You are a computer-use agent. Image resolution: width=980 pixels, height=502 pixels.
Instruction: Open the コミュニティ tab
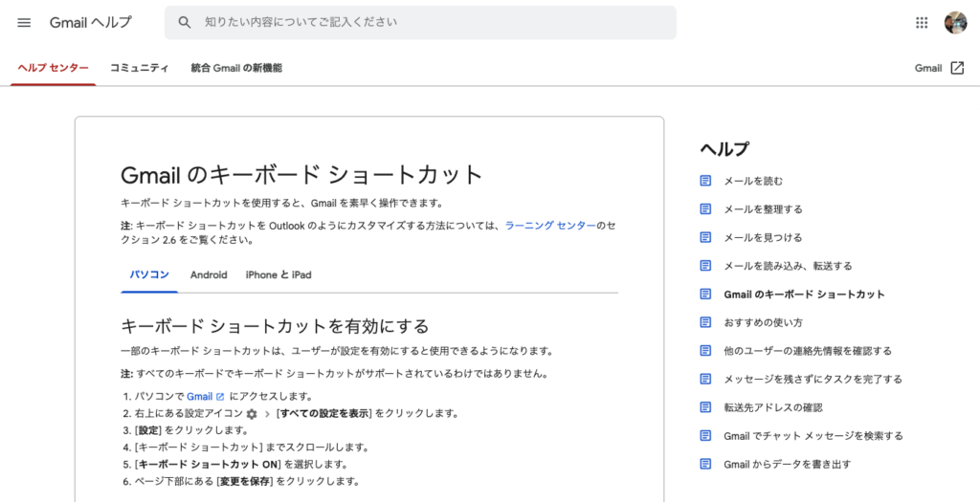click(139, 68)
